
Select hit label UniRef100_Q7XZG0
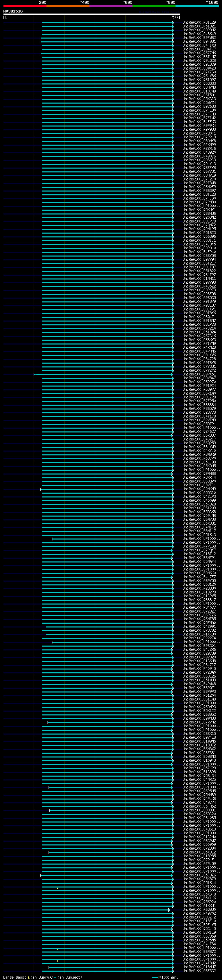tap(199, 72)
